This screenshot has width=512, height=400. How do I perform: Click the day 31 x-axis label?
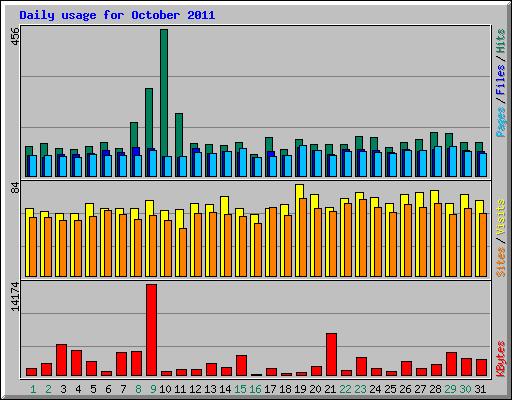click(x=480, y=389)
